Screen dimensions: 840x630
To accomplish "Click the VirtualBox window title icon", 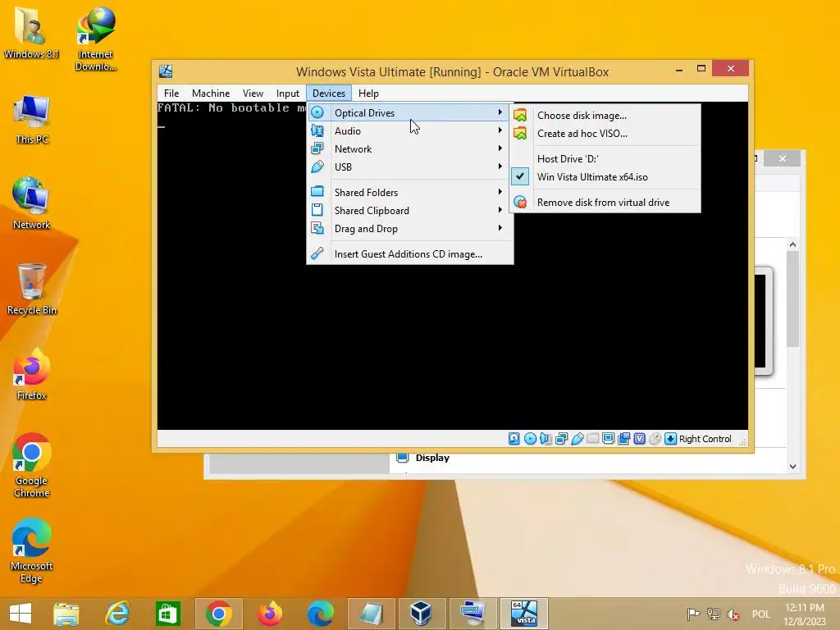I will click(166, 71).
